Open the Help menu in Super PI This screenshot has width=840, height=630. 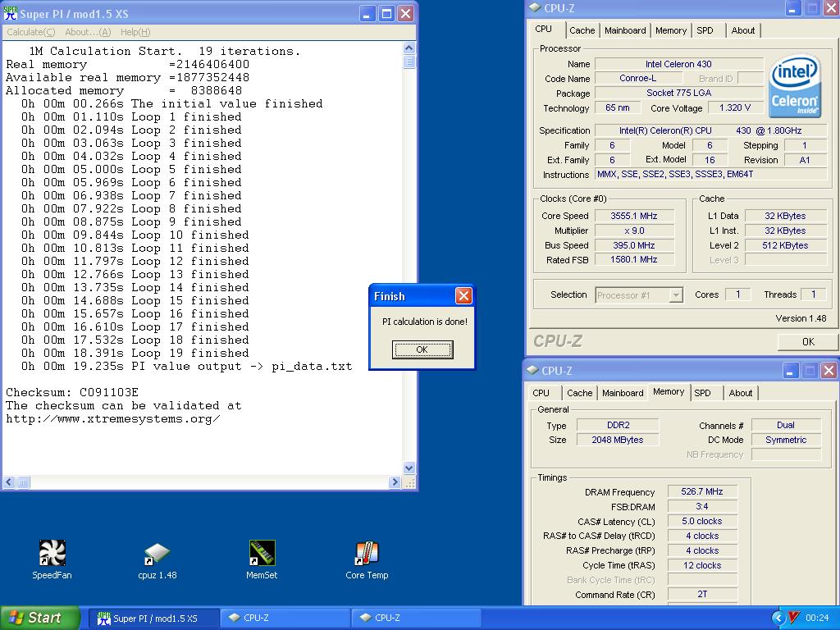tap(135, 32)
